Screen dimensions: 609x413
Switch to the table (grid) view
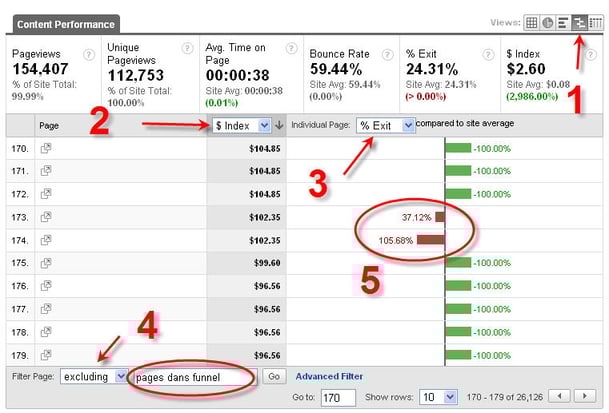click(x=532, y=23)
